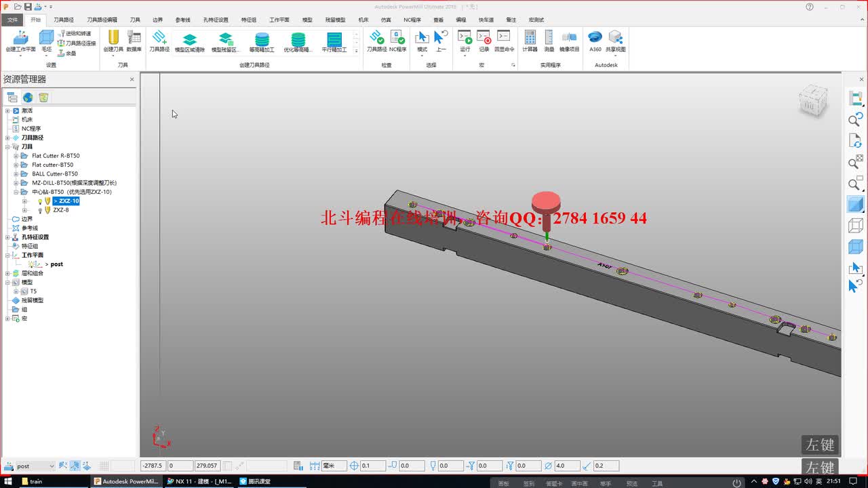Open the post workplane dropdown in status bar
The width and height of the screenshot is (868, 488).
[x=51, y=466]
